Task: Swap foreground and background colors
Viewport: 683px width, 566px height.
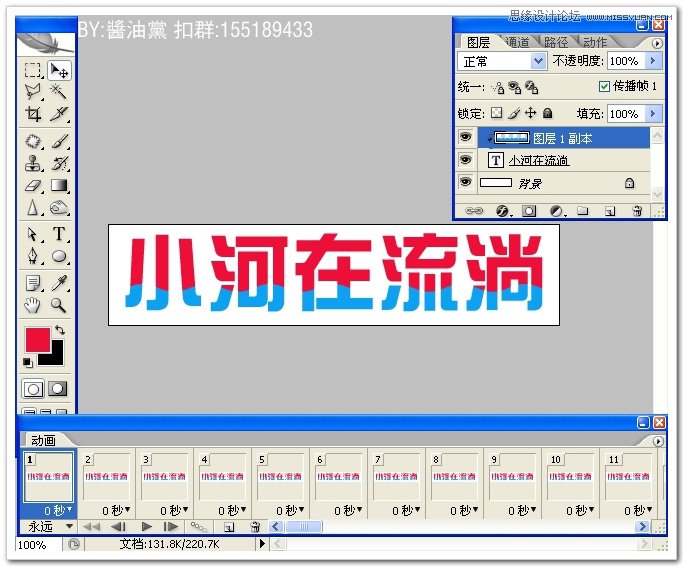Action: pos(60,331)
